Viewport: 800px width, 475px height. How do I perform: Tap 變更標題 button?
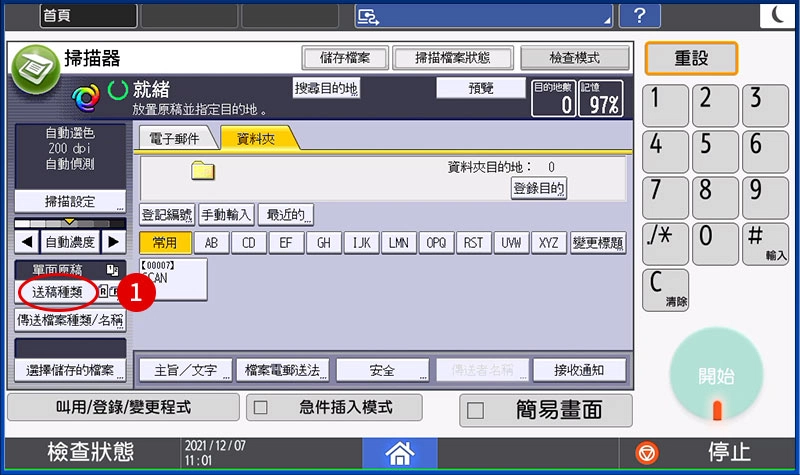tap(598, 243)
